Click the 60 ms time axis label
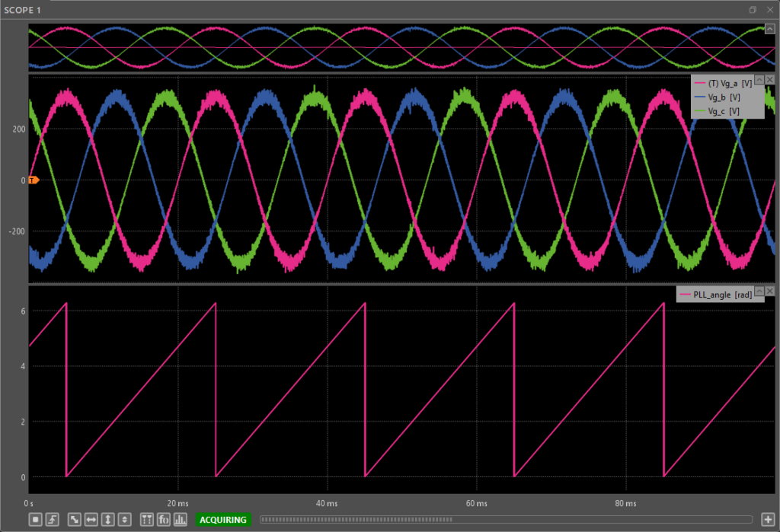This screenshot has width=780, height=532. coord(477,503)
